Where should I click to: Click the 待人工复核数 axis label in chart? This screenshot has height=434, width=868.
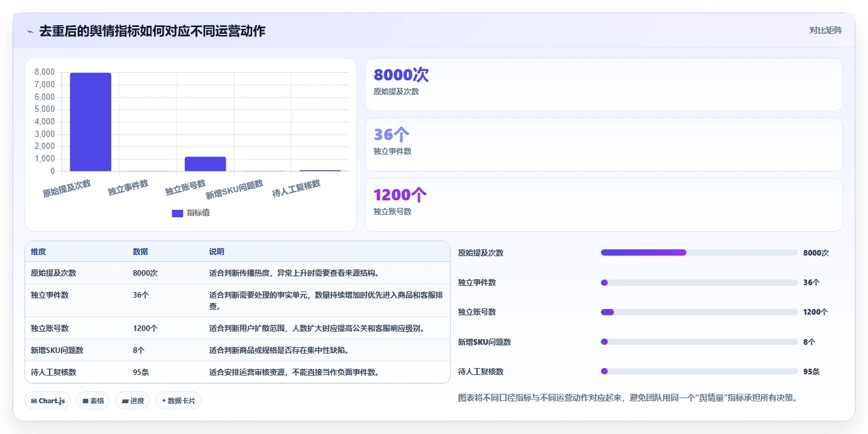tap(296, 188)
